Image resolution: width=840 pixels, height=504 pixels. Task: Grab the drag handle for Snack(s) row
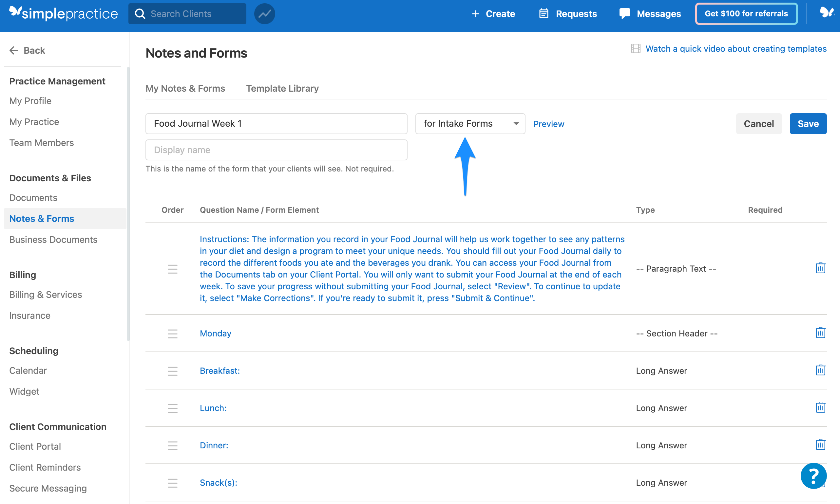pos(172,483)
